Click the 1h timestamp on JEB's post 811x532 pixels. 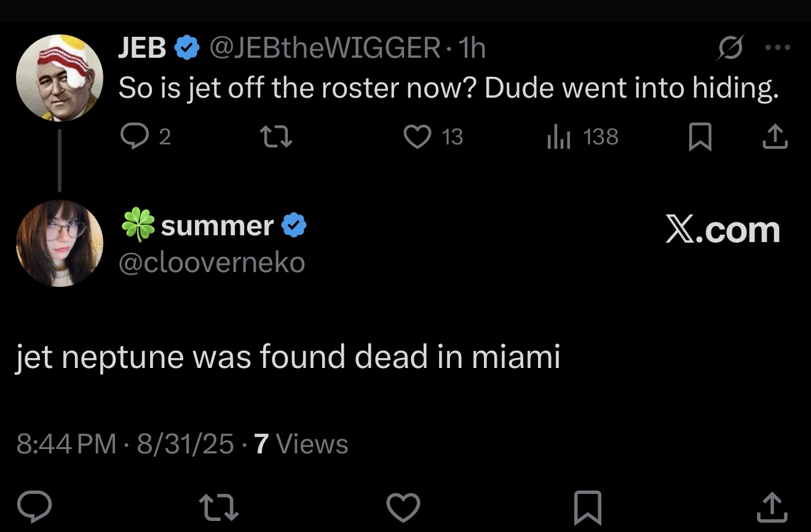pos(472,47)
